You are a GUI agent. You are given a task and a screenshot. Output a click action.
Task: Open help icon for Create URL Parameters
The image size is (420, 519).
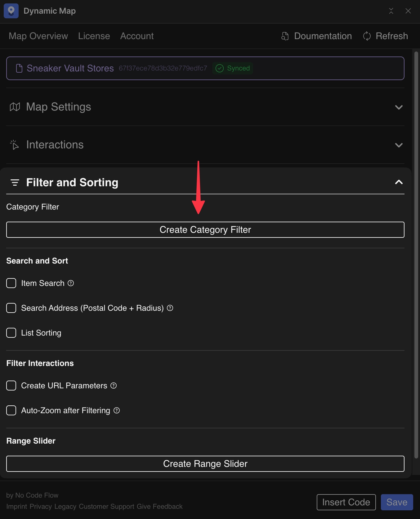(x=114, y=386)
